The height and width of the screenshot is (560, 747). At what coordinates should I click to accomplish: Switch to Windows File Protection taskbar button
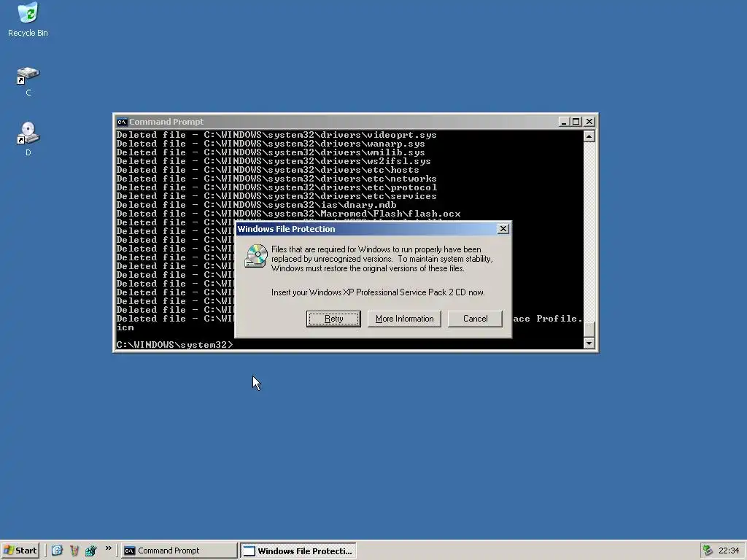[x=298, y=551]
